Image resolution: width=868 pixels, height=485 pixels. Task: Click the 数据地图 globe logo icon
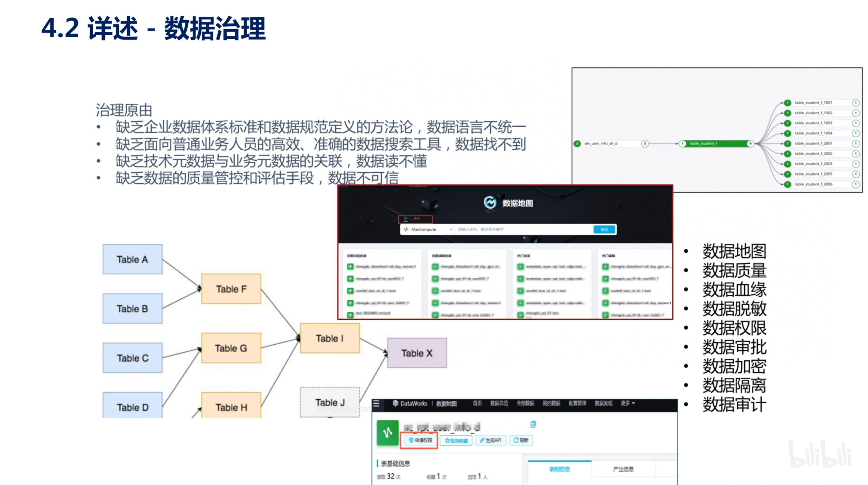tap(490, 203)
